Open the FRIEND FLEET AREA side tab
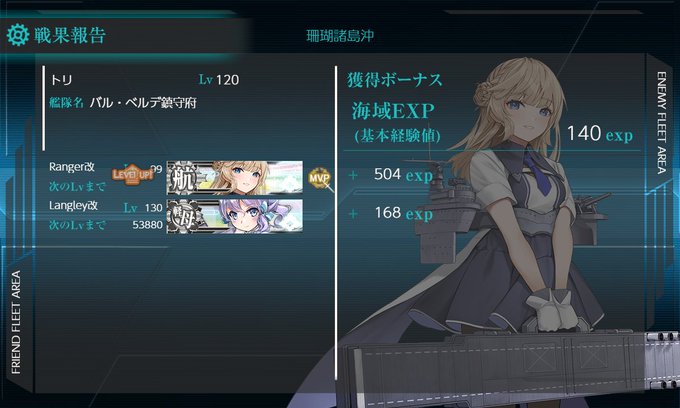680x408 pixels. tap(16, 322)
